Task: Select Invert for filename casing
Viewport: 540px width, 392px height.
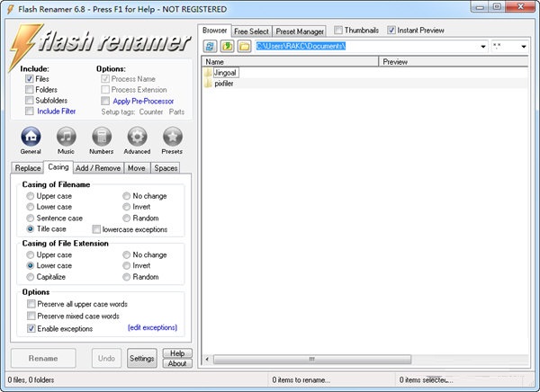Action: click(x=126, y=207)
